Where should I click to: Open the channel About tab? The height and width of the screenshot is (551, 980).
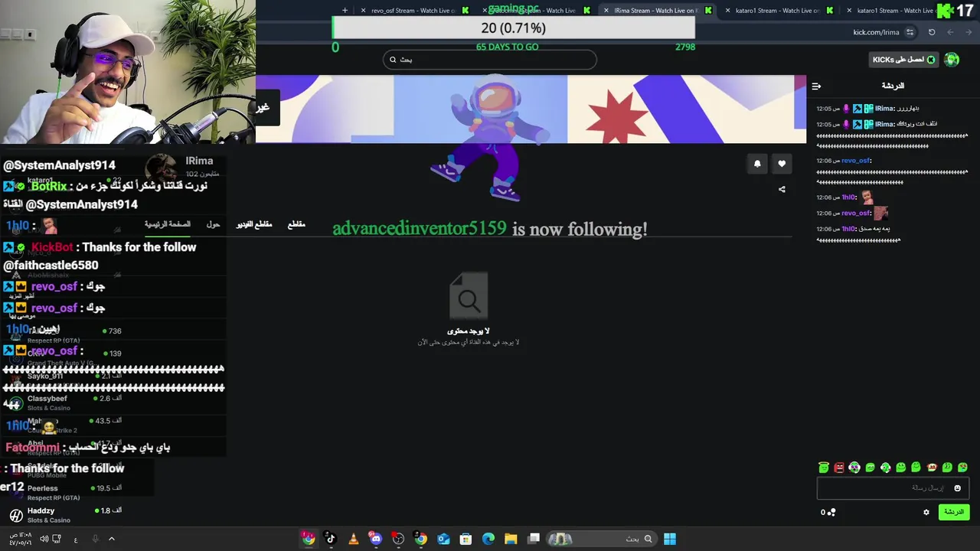213,224
